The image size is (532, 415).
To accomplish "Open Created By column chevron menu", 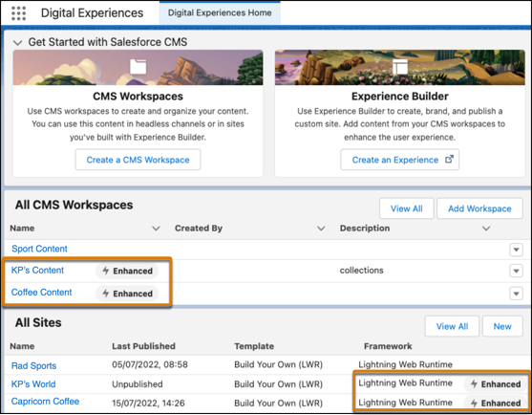I will pyautogui.click(x=321, y=229).
